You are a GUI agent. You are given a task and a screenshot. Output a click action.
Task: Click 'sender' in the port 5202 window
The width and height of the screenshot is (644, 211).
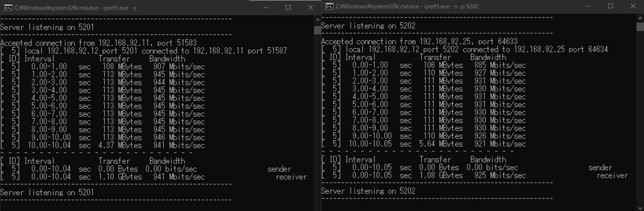click(601, 168)
